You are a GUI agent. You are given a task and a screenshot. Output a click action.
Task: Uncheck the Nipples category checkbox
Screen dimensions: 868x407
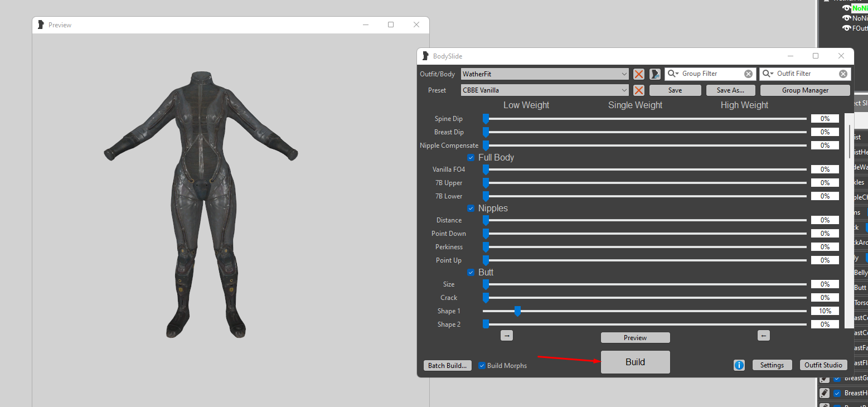pyautogui.click(x=471, y=209)
